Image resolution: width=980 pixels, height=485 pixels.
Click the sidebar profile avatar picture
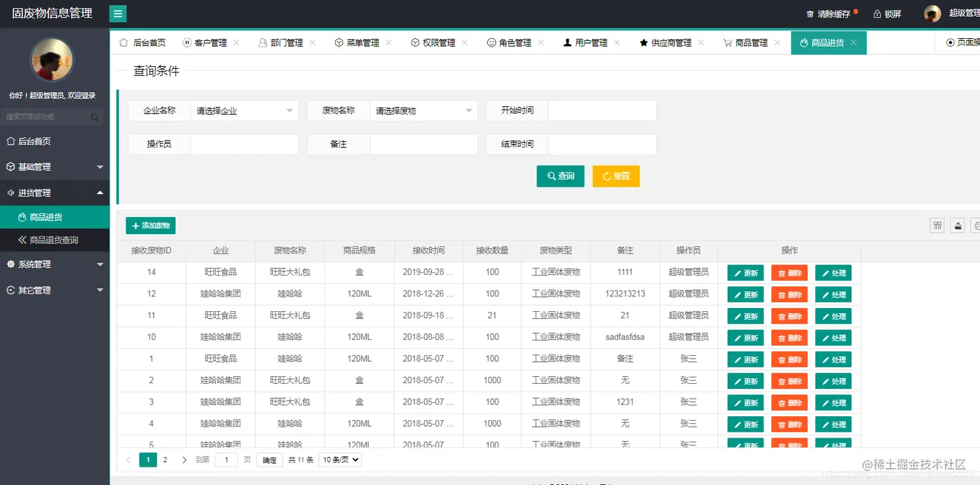tap(52, 60)
